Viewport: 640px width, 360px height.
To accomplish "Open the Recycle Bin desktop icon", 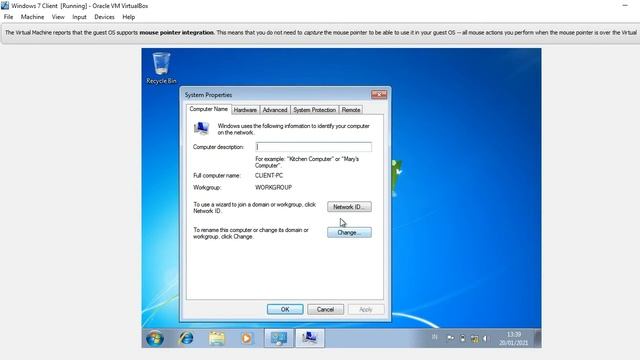I will coord(161,68).
